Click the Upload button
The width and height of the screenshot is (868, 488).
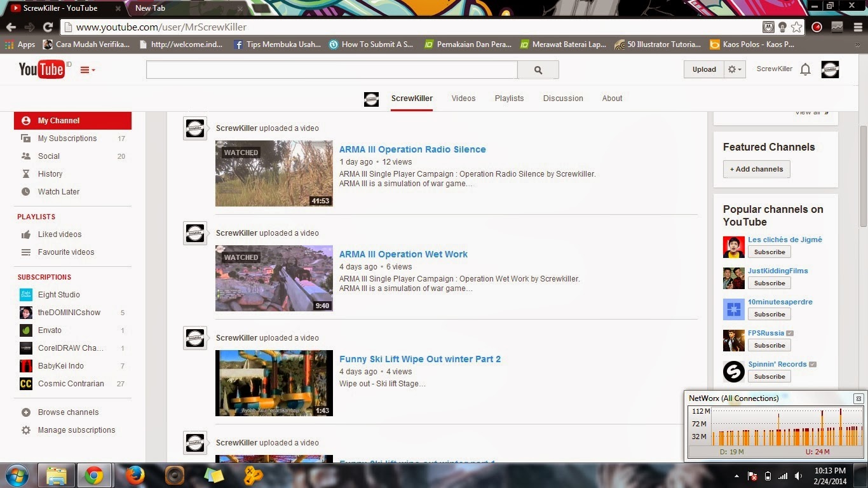pos(704,69)
